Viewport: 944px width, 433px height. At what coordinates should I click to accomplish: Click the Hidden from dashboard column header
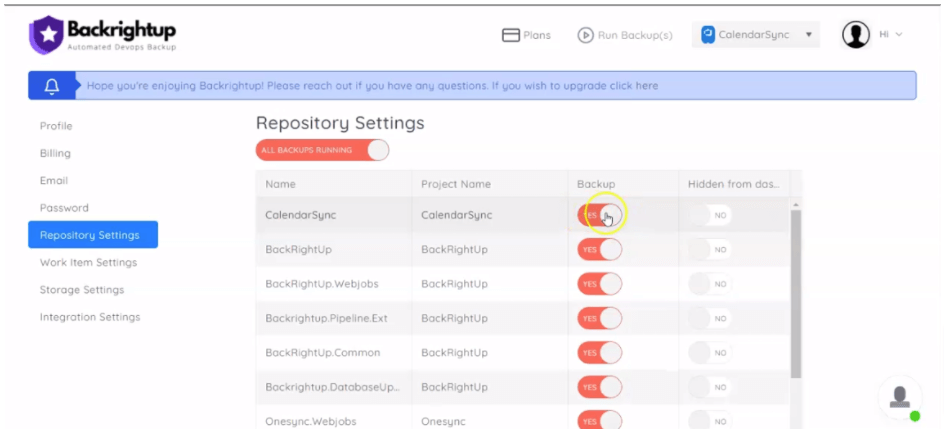pyautogui.click(x=734, y=184)
